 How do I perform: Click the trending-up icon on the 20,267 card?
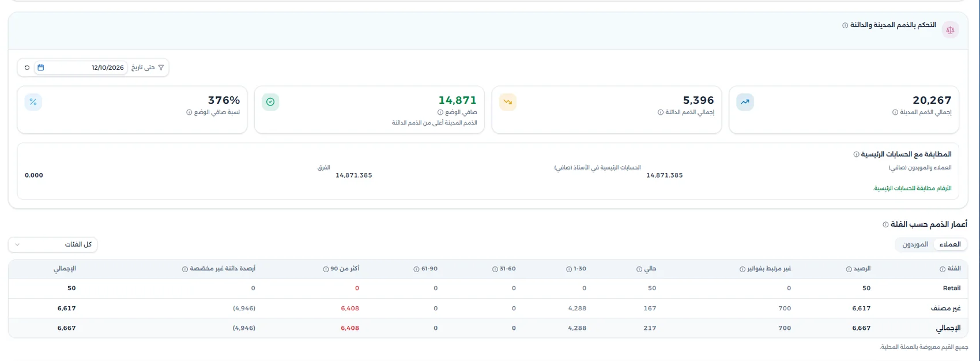click(x=745, y=102)
